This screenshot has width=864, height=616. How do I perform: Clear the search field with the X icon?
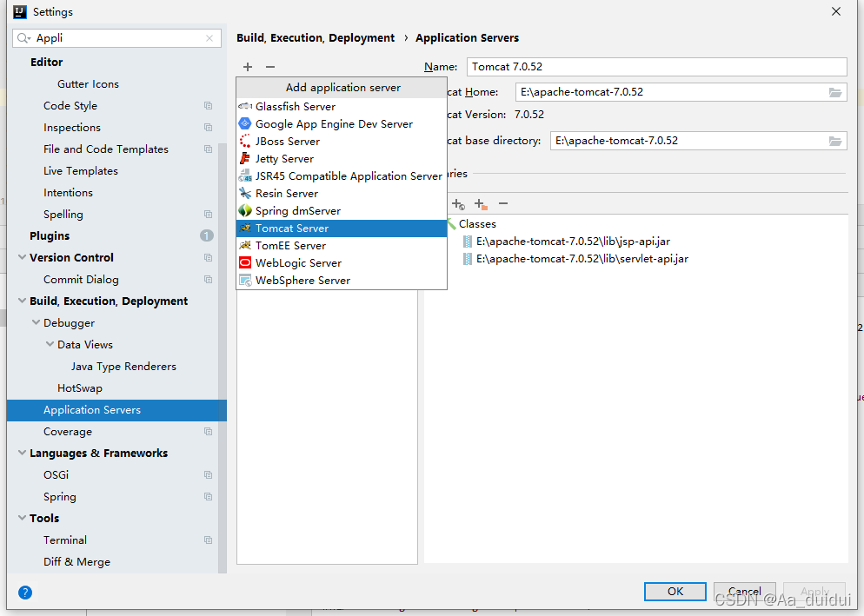click(x=209, y=38)
